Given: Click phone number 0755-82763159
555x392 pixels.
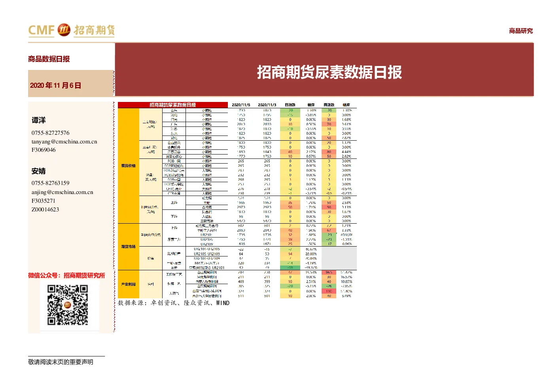Looking at the screenshot, I should (x=50, y=183).
